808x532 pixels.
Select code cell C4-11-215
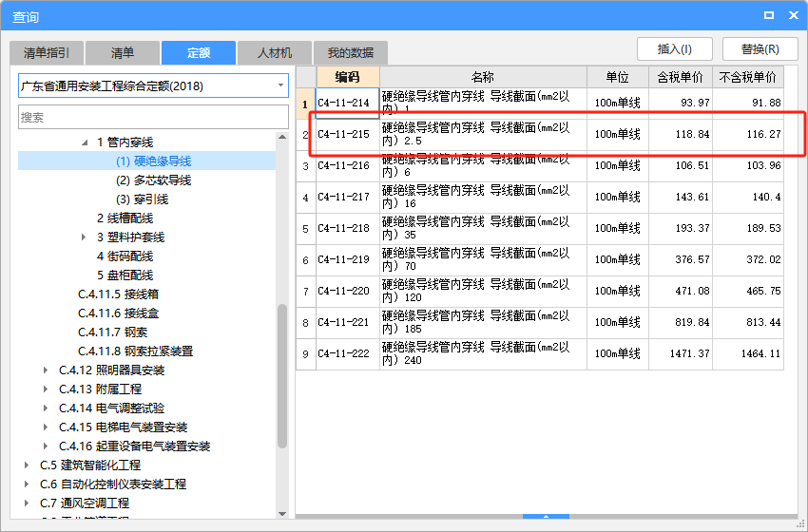click(348, 135)
